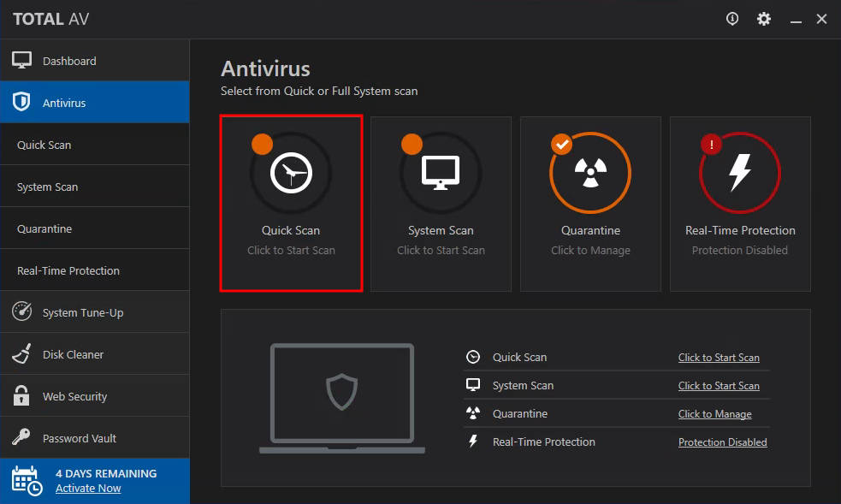Image resolution: width=841 pixels, height=504 pixels.
Task: Click the Quick Scan card title text
Action: click(x=291, y=230)
